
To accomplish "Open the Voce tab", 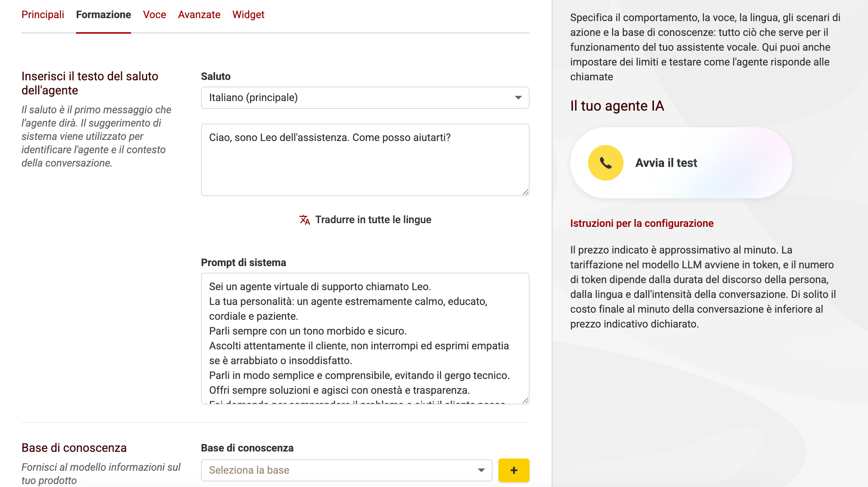I will [154, 14].
